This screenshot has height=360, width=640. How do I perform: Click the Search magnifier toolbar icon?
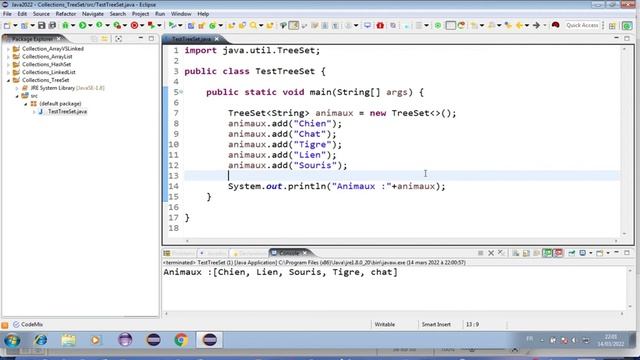point(253,25)
